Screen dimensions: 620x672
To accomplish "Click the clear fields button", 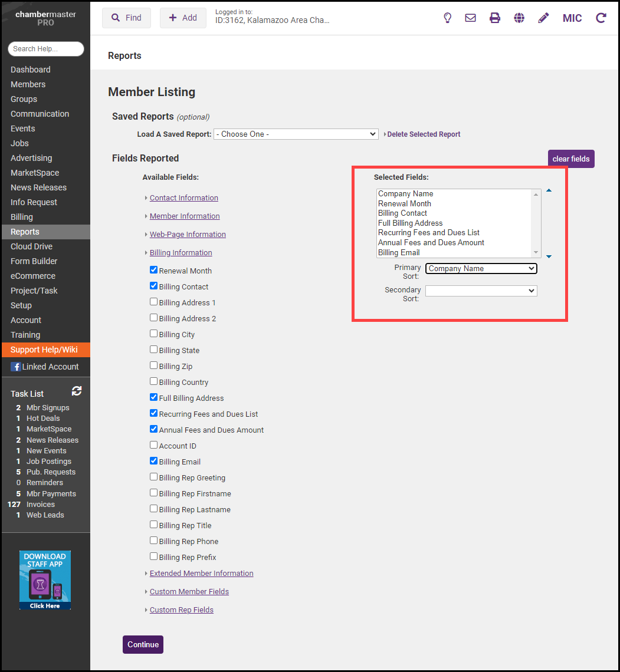I will (570, 159).
